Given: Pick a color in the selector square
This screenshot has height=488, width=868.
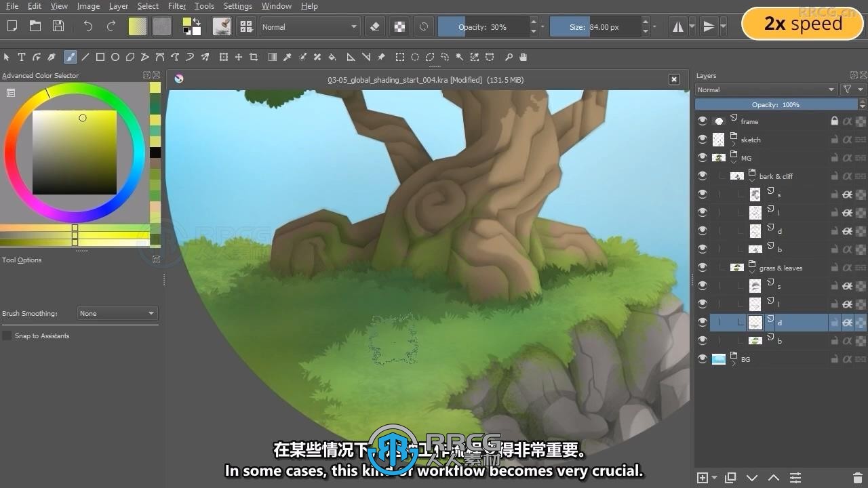Looking at the screenshot, I should 75,152.
